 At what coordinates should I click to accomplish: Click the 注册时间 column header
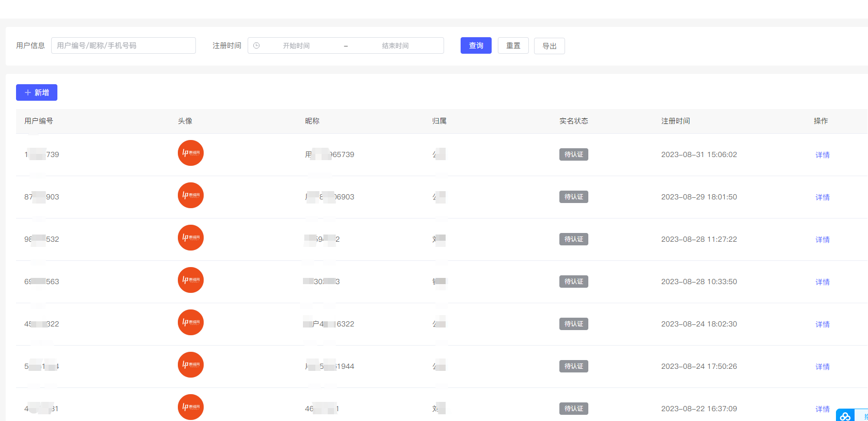(x=675, y=121)
